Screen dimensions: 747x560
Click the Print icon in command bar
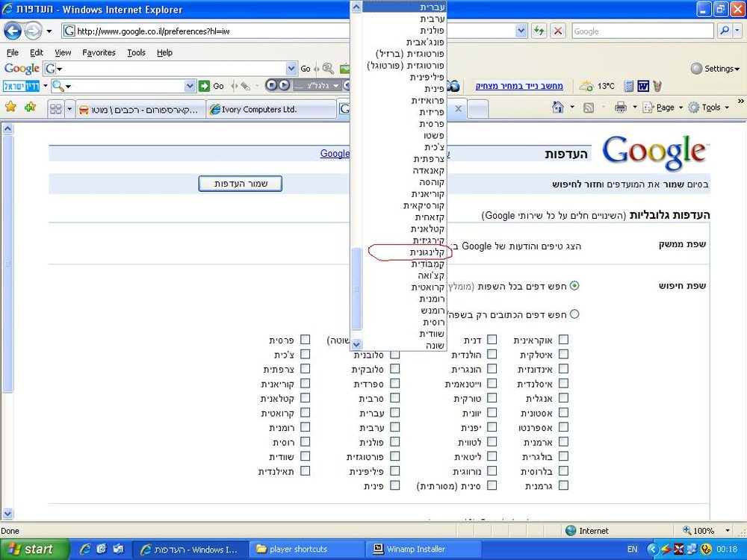[620, 108]
